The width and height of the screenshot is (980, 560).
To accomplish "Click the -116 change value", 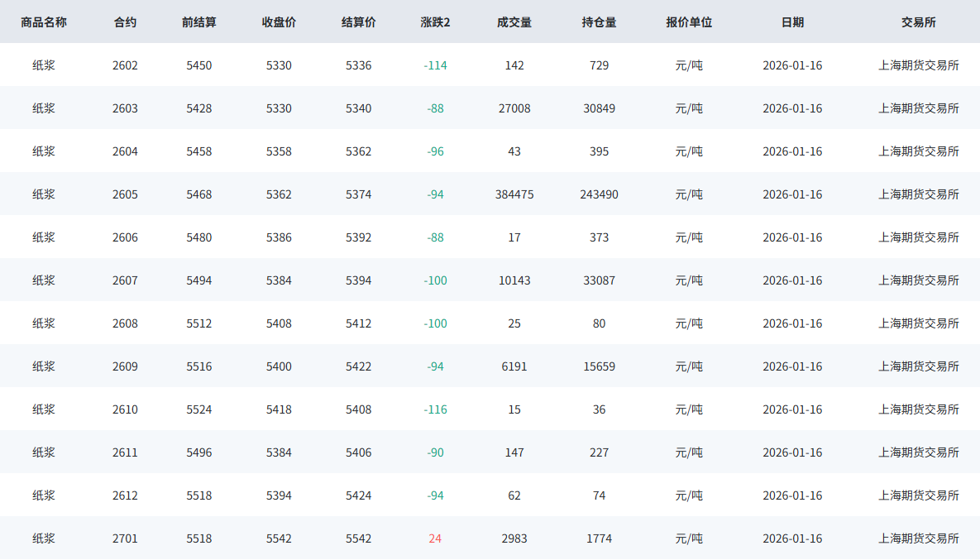I will click(435, 409).
